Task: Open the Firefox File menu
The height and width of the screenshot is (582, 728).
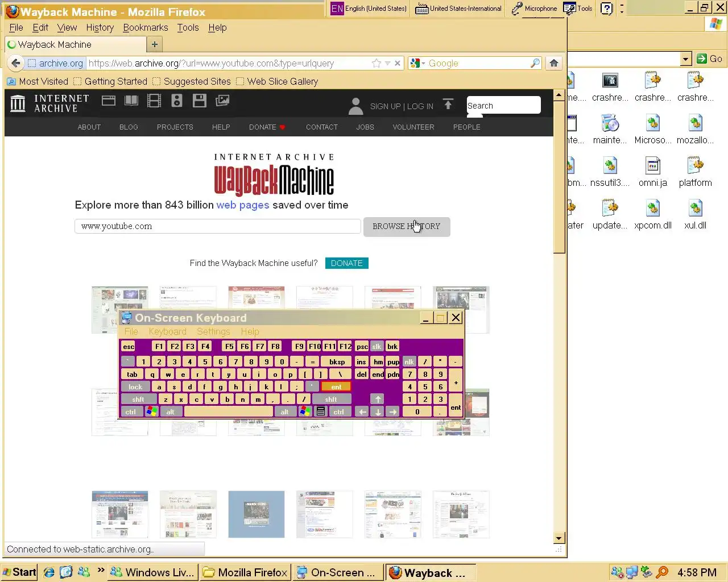Action: point(16,27)
